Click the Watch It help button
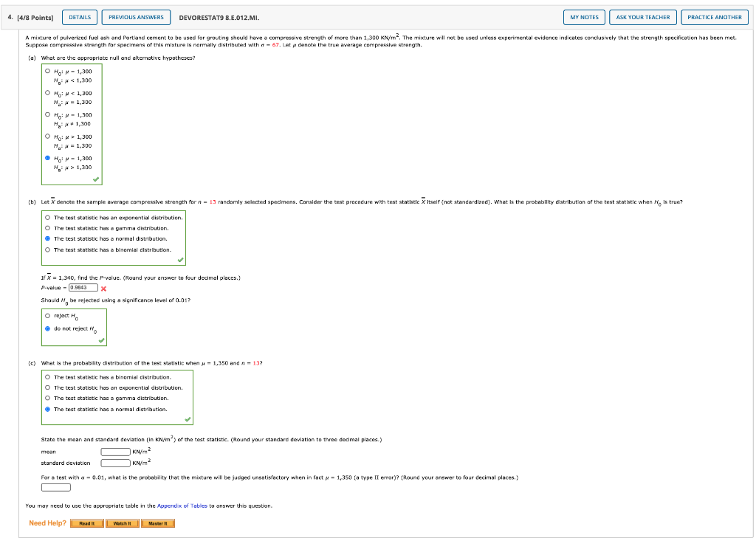The image size is (756, 555). click(122, 523)
